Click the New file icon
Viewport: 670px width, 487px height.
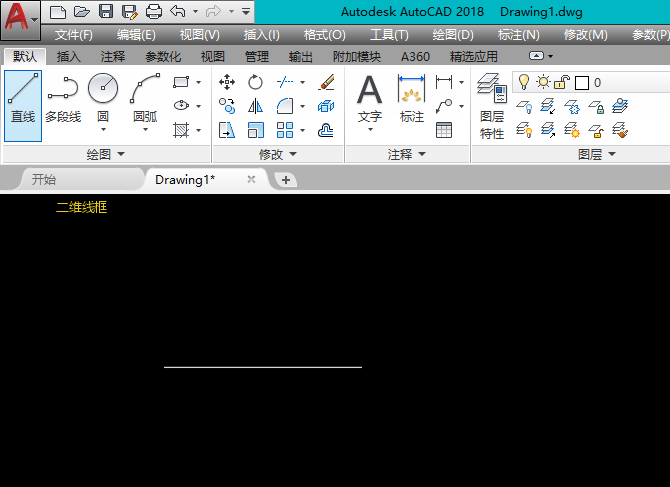[58, 12]
